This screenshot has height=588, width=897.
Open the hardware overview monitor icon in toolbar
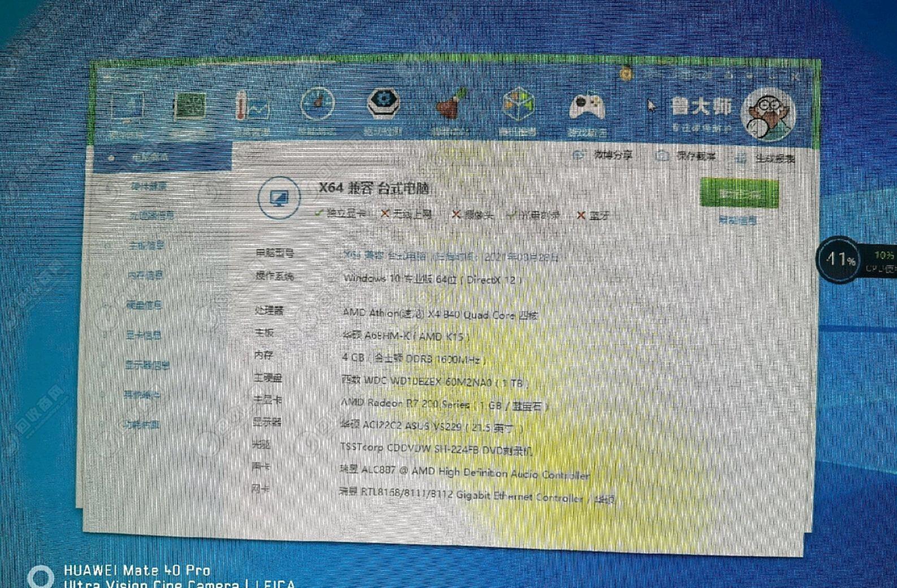[127, 107]
